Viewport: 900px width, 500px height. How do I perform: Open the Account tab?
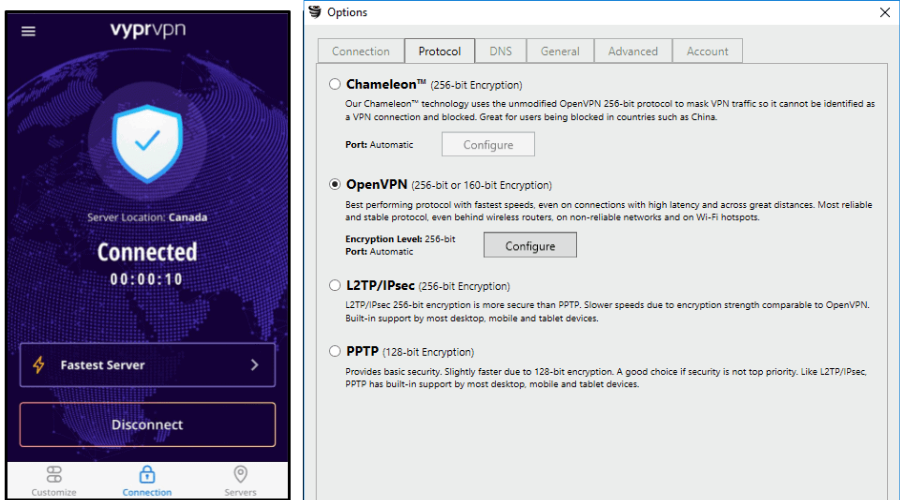click(x=707, y=51)
